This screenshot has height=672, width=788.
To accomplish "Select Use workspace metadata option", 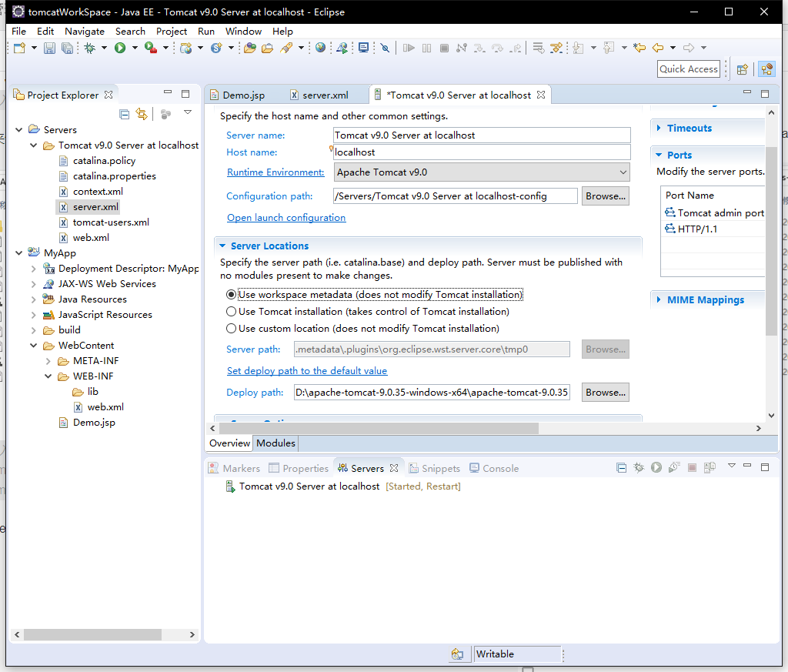I will [231, 295].
